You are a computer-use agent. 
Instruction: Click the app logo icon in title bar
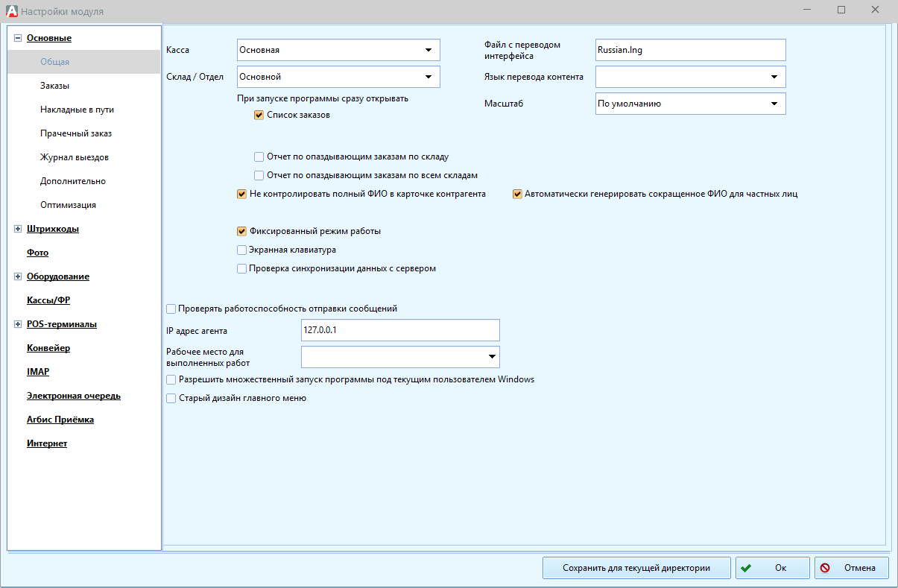tap(11, 11)
